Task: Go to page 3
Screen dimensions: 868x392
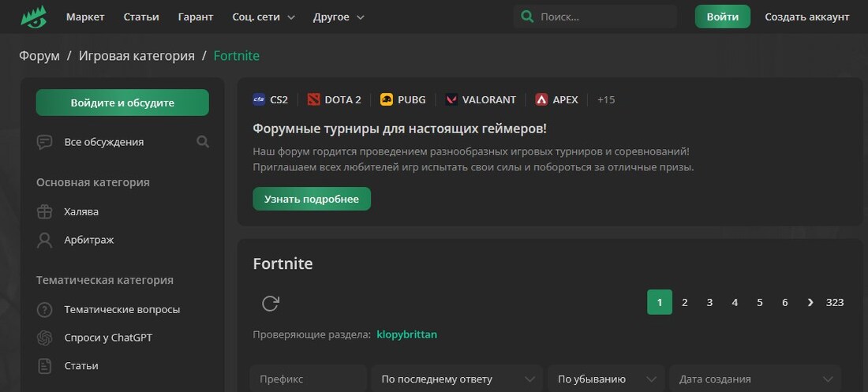Action: (709, 302)
